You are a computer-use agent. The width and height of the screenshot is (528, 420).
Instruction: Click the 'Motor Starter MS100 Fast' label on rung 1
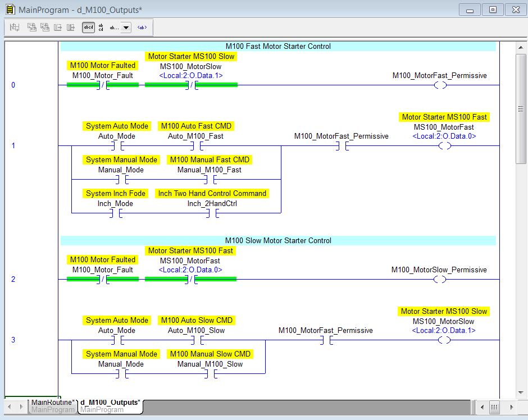pos(444,117)
